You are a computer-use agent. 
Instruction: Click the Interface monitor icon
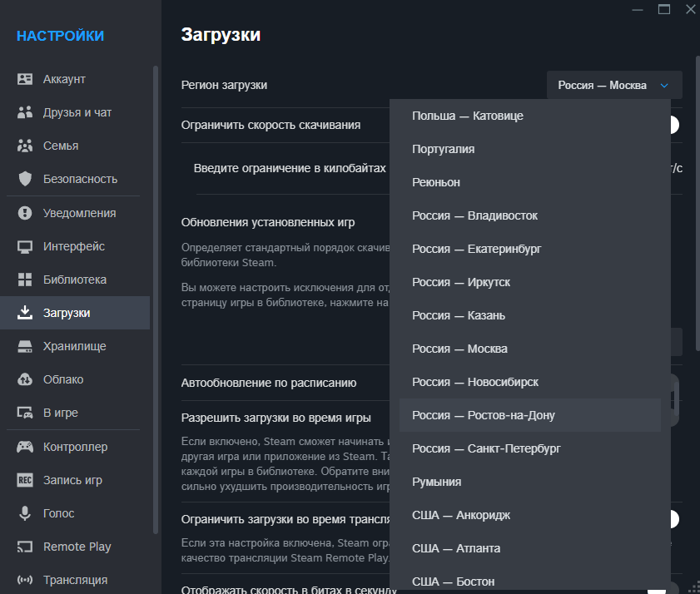pyautogui.click(x=25, y=246)
